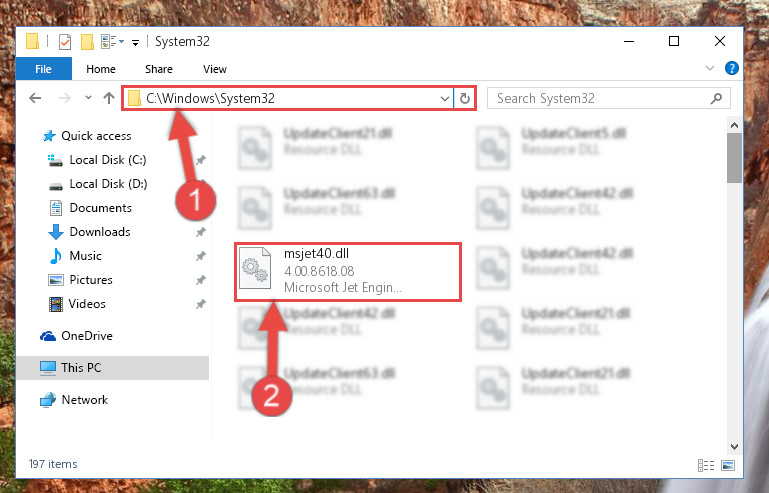The width and height of the screenshot is (769, 493).
Task: Toggle pin next to Music
Action: [x=201, y=256]
